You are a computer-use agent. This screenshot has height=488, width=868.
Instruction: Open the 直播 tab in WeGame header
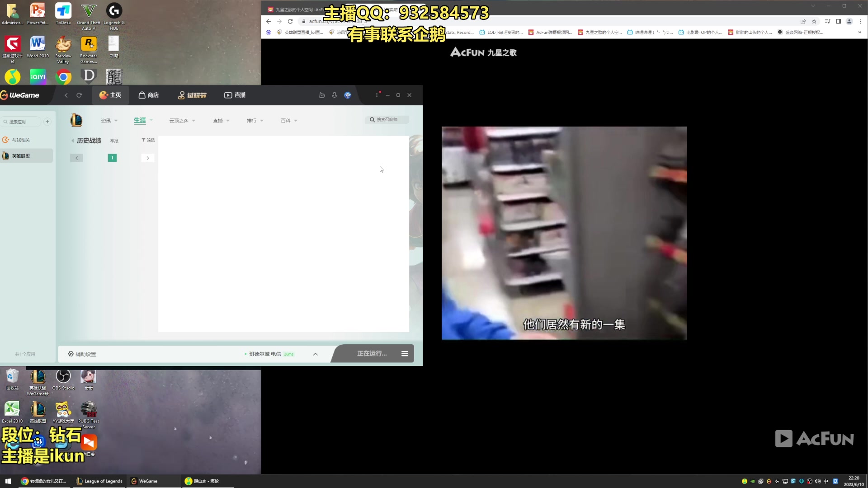click(235, 95)
